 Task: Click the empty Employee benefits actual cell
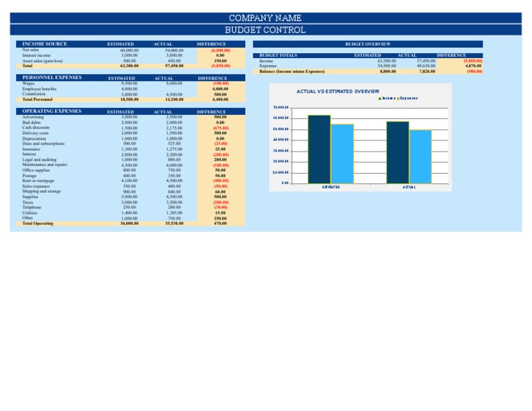175,89
